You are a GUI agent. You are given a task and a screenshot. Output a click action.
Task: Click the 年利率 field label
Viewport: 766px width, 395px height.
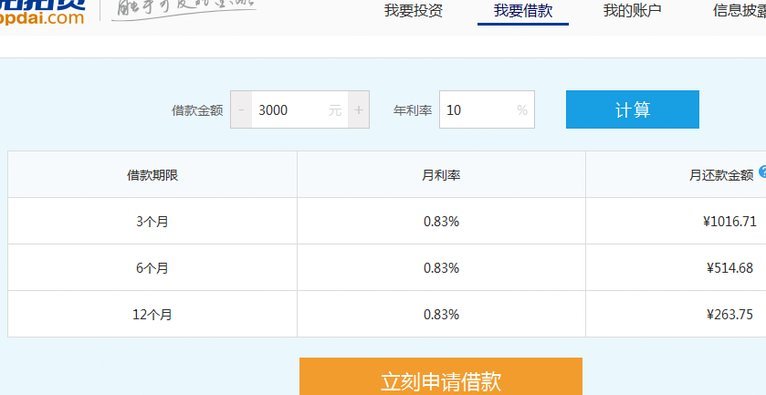point(413,110)
